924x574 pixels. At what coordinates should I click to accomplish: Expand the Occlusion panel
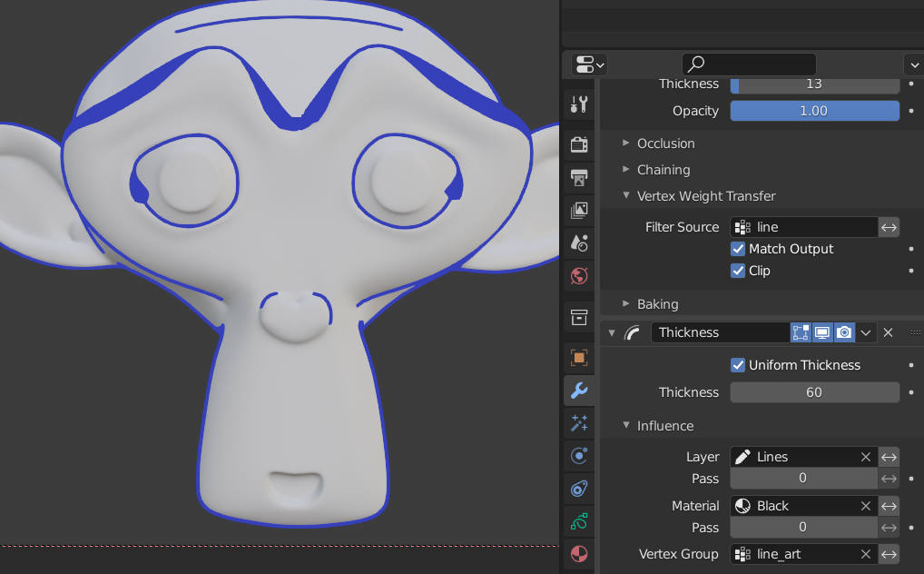[x=625, y=143]
